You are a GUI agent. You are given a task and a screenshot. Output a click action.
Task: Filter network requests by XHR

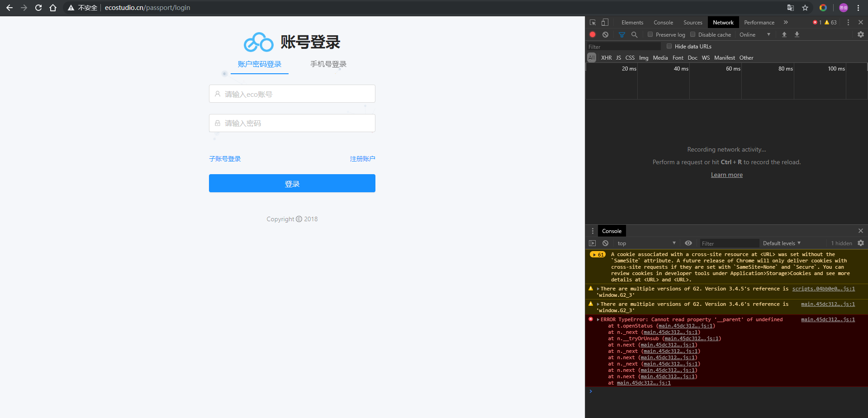click(x=606, y=57)
